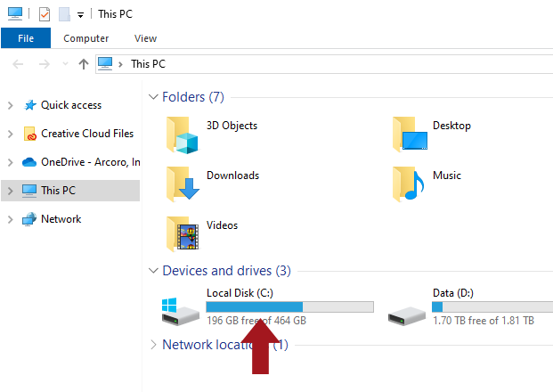The height and width of the screenshot is (392, 553).
Task: Click the computer icon in the title bar
Action: (x=15, y=13)
